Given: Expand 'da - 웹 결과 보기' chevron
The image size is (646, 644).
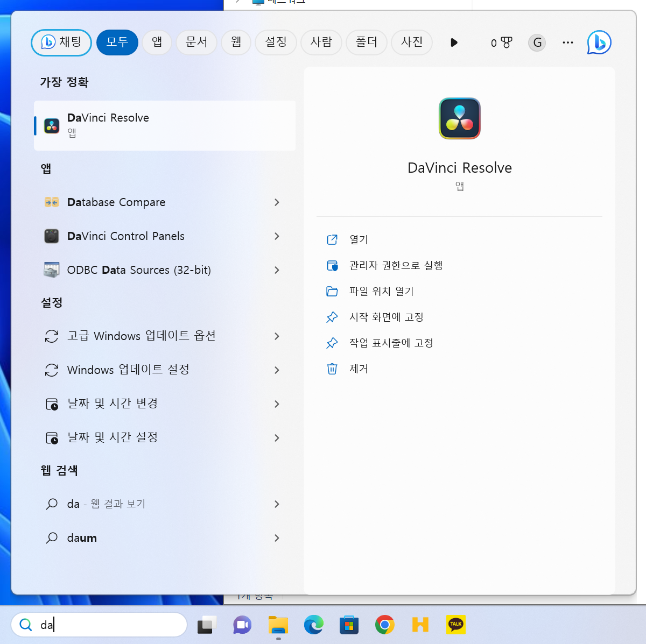Looking at the screenshot, I should click(277, 504).
